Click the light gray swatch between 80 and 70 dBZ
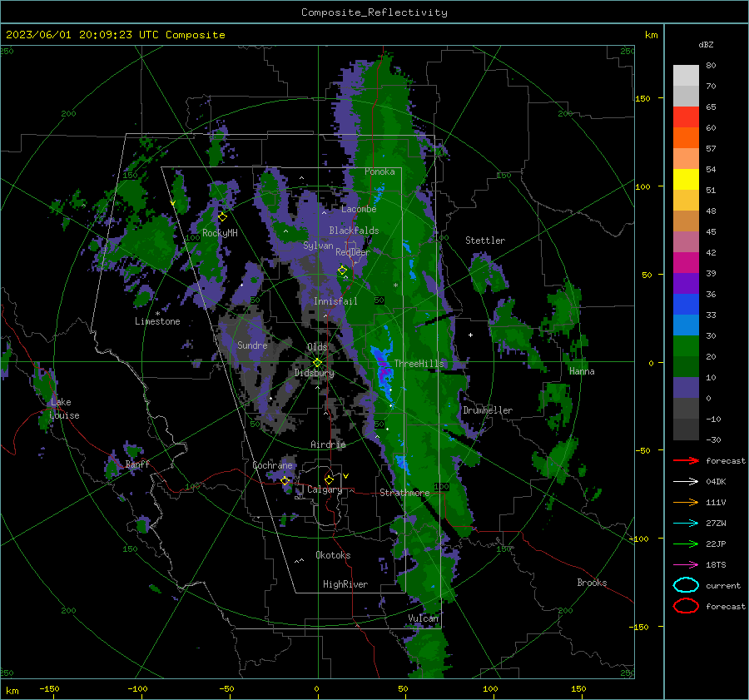 [686, 76]
